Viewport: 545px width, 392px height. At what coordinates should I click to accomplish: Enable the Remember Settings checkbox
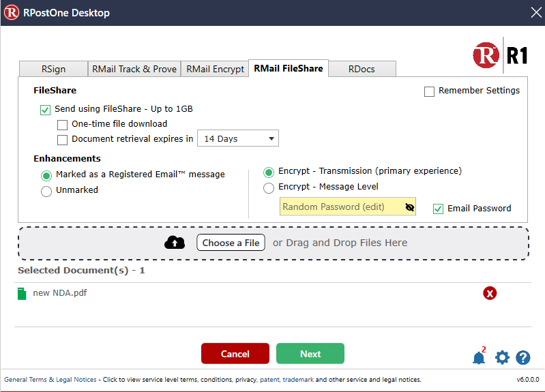pos(429,91)
